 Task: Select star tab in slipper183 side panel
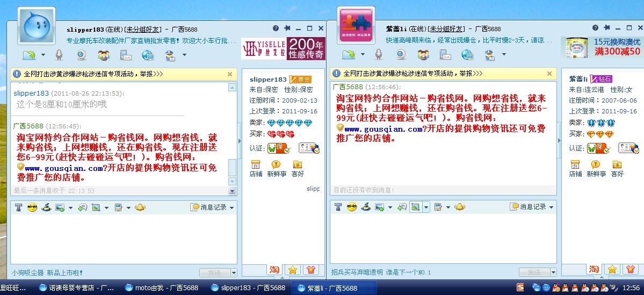click(292, 270)
